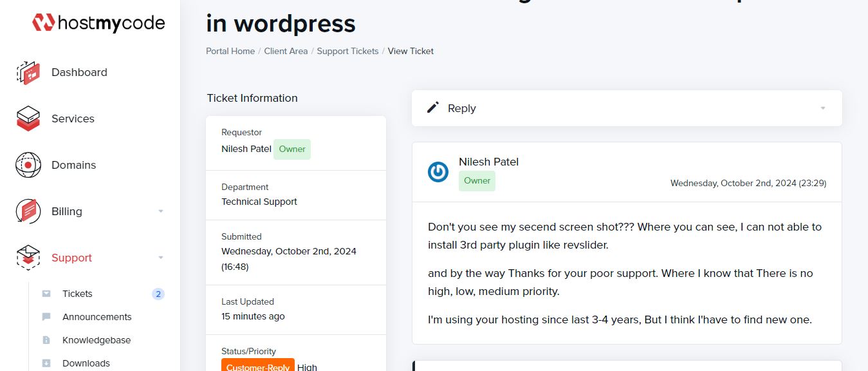
Task: Expand the Billing menu chevron
Action: [160, 211]
